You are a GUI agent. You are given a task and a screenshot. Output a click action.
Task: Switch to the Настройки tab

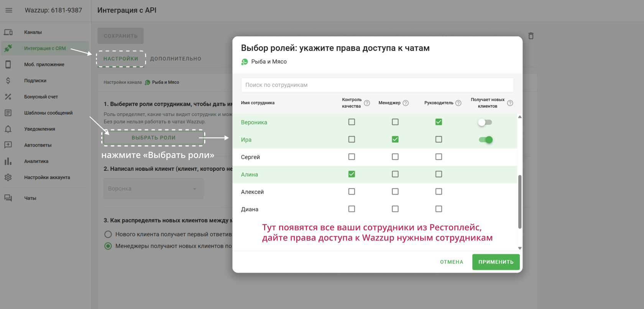pos(121,59)
